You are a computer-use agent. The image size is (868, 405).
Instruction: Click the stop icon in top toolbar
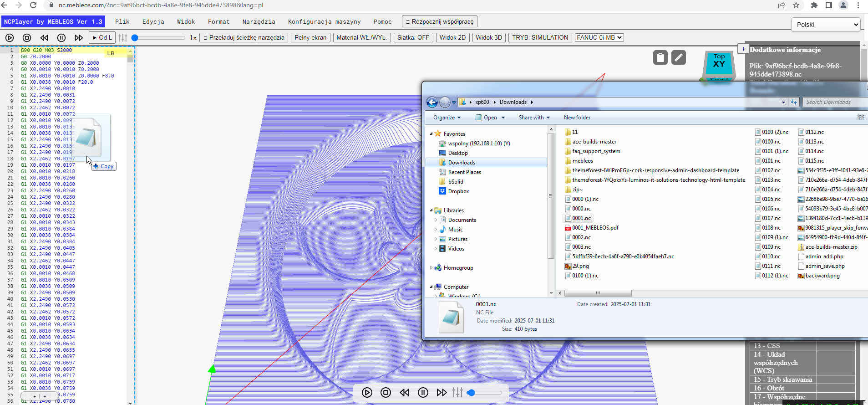[27, 38]
